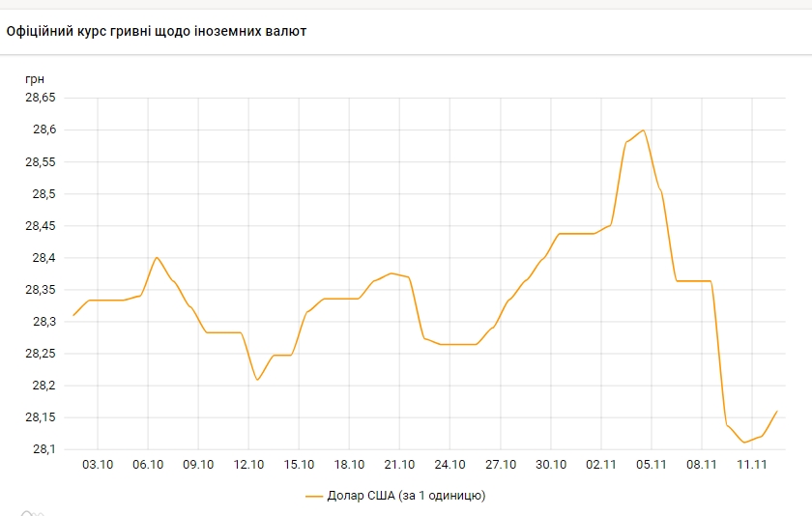Image resolution: width=812 pixels, height=516 pixels.
Task: Click the local line peak after 06.10
Action: click(157, 258)
